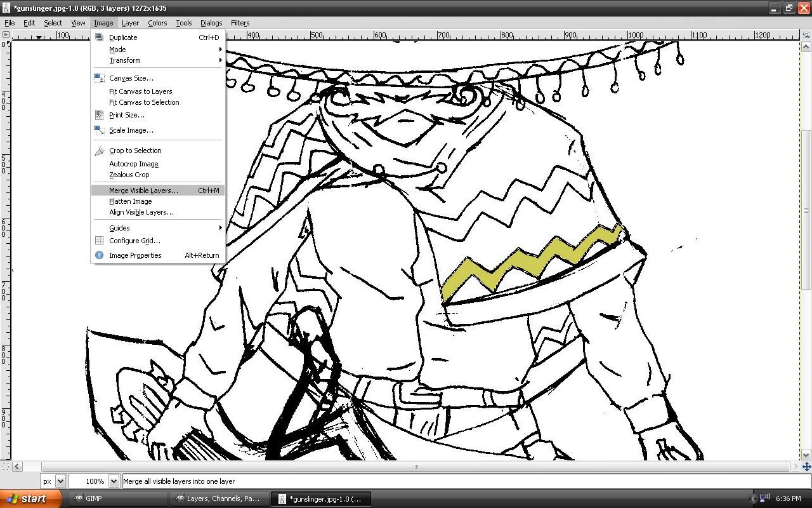Screen dimensions: 812x508
Task: Expand the Transform submenu
Action: click(x=125, y=60)
